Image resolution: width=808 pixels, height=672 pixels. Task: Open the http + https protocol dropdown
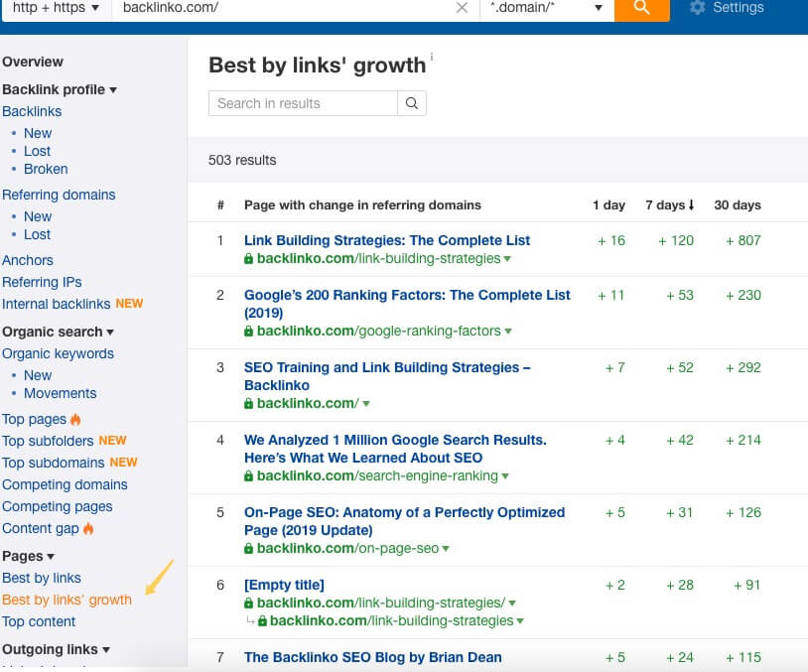point(57,8)
